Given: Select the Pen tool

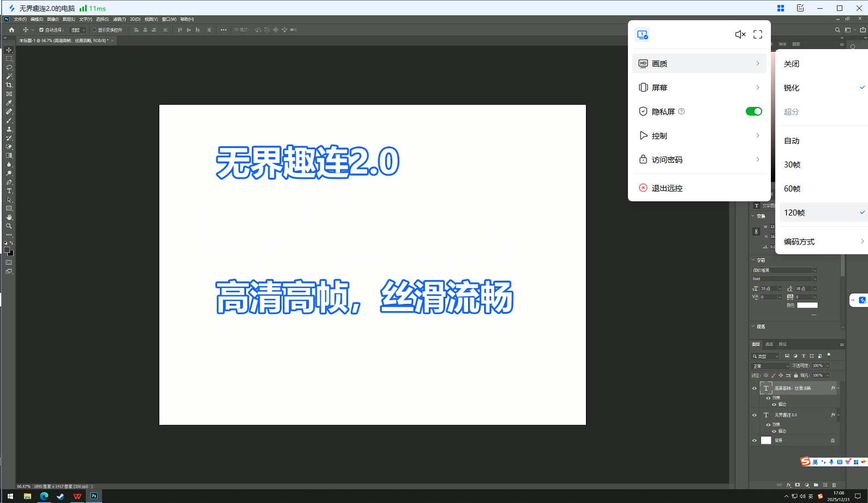Looking at the screenshot, I should [9, 182].
